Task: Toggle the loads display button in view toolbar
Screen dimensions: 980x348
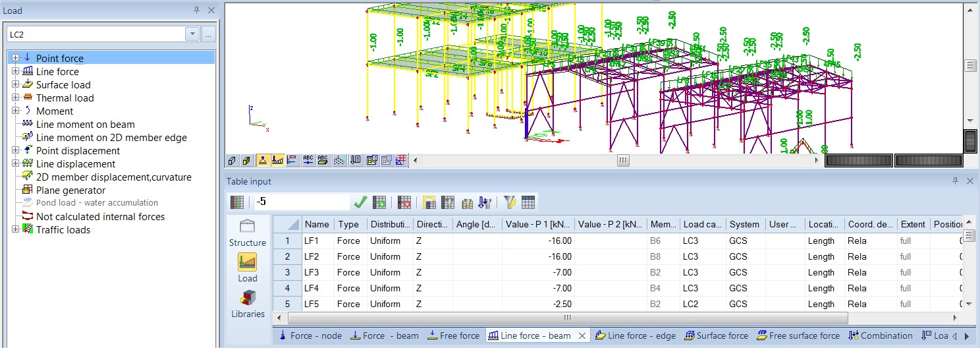Action: pyautogui.click(x=277, y=160)
